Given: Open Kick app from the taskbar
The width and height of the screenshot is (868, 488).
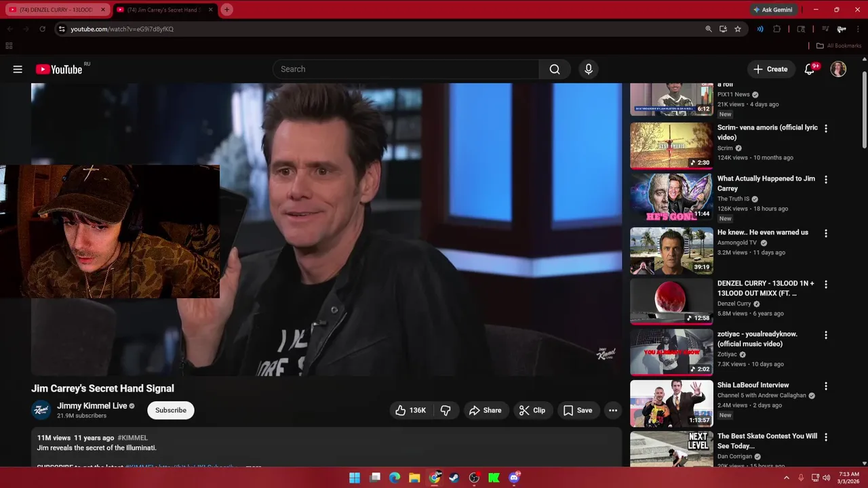Looking at the screenshot, I should pos(494,478).
